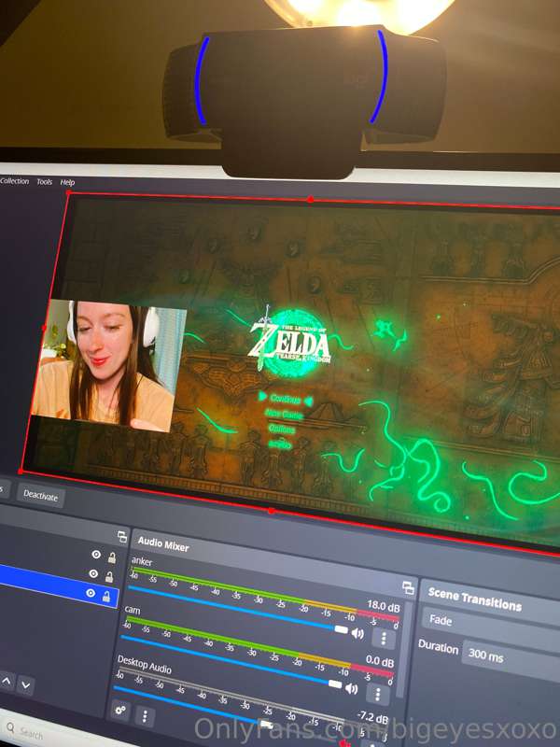Toggle lock on the highlighted source
This screenshot has width=560, height=747.
click(x=106, y=596)
